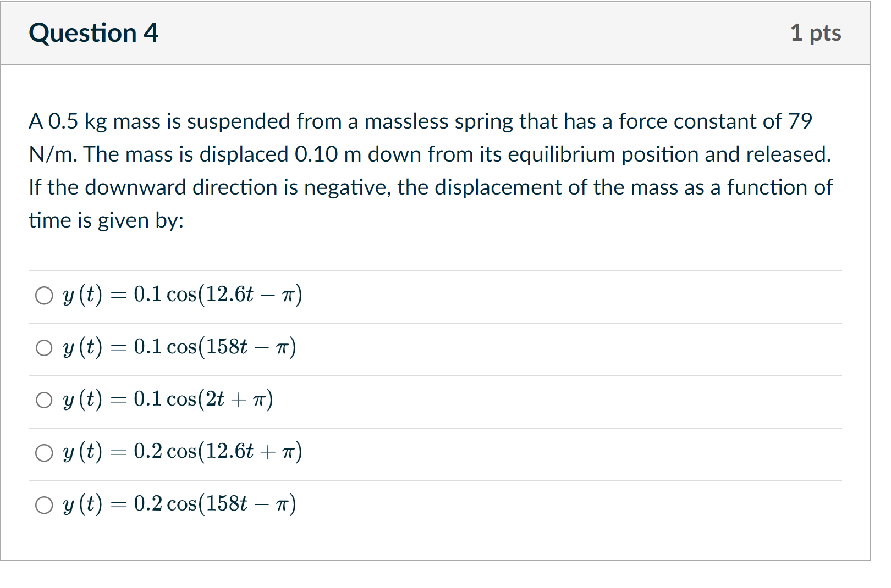Select the answer y(t) = 0.2 cos(158t − π)
This screenshot has height=588, width=891.
(45, 505)
